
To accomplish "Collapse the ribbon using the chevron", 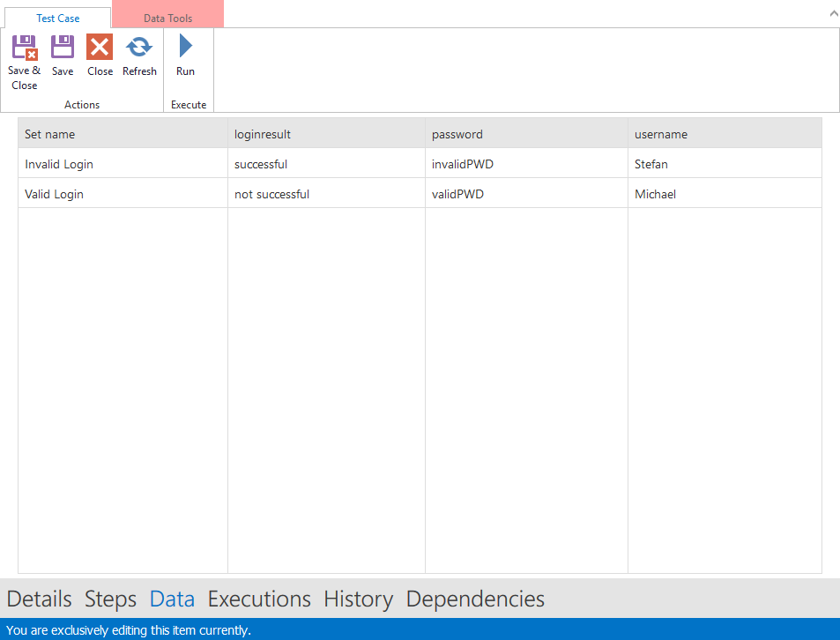I will [x=832, y=14].
